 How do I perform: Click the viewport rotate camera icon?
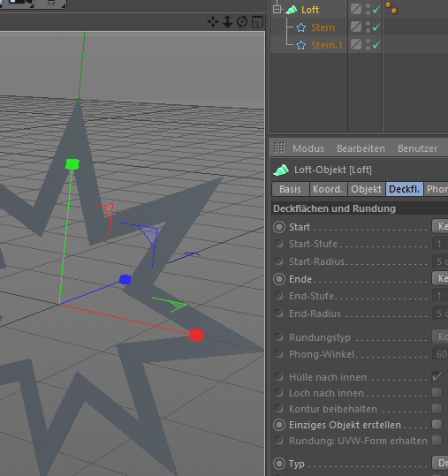coord(242,22)
